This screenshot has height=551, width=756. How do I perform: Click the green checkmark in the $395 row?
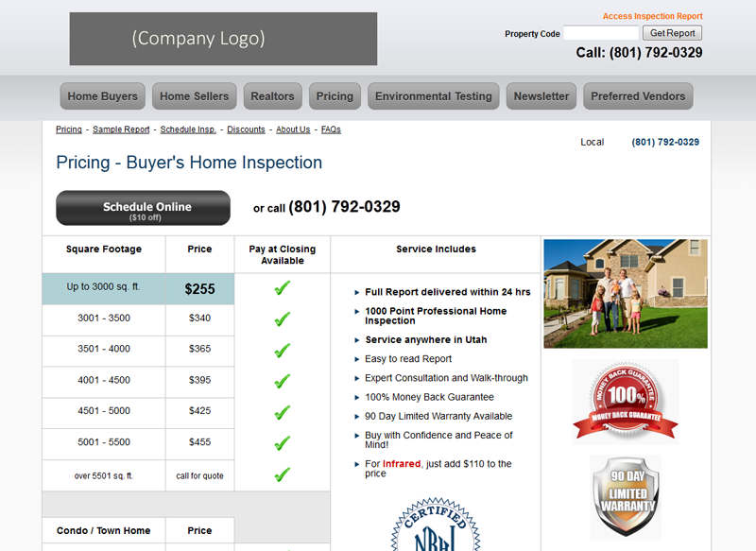[282, 381]
